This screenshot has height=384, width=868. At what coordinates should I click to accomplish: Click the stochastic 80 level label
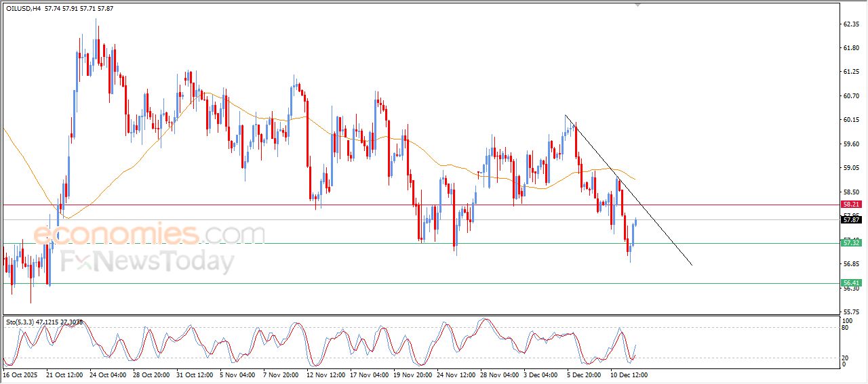click(x=846, y=328)
